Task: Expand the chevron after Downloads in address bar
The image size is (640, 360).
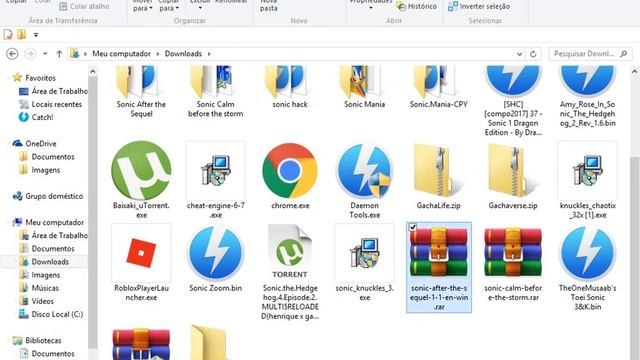Action: click(209, 54)
